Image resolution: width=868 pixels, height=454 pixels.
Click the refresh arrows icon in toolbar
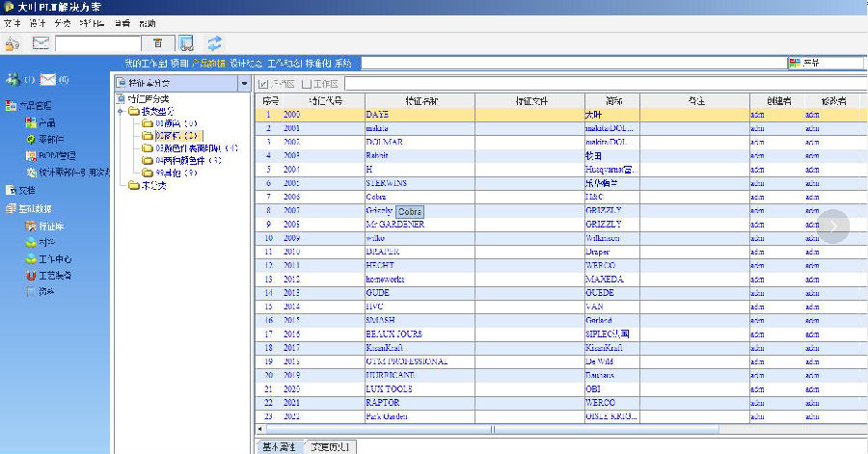(214, 42)
